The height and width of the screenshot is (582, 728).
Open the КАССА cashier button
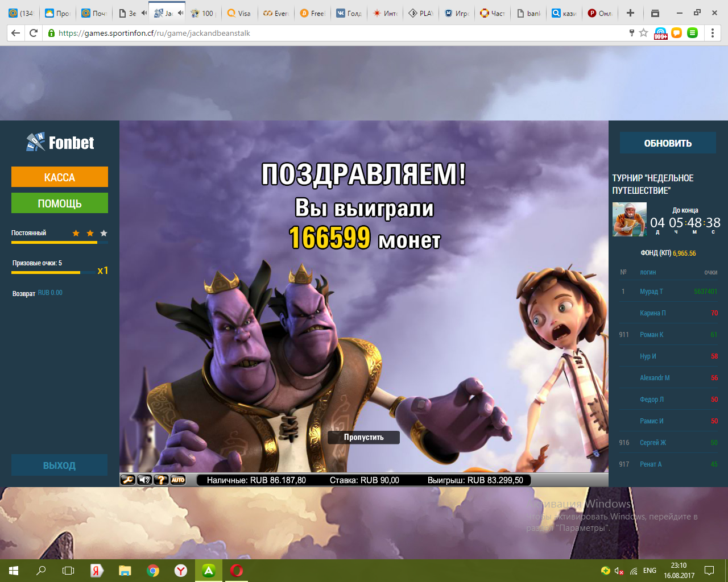pyautogui.click(x=60, y=177)
